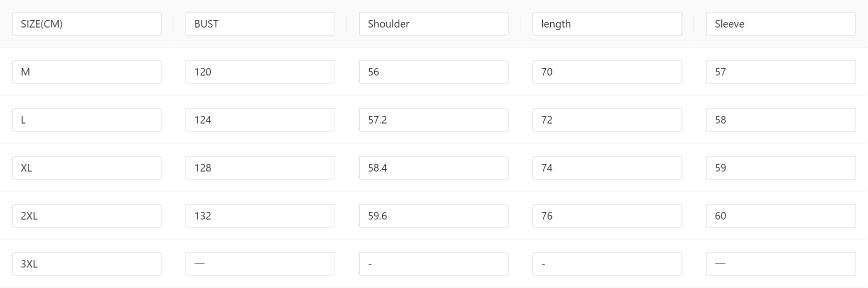The image size is (868, 288).
Task: Select the shoulder field showing 58.4
Action: (x=434, y=168)
